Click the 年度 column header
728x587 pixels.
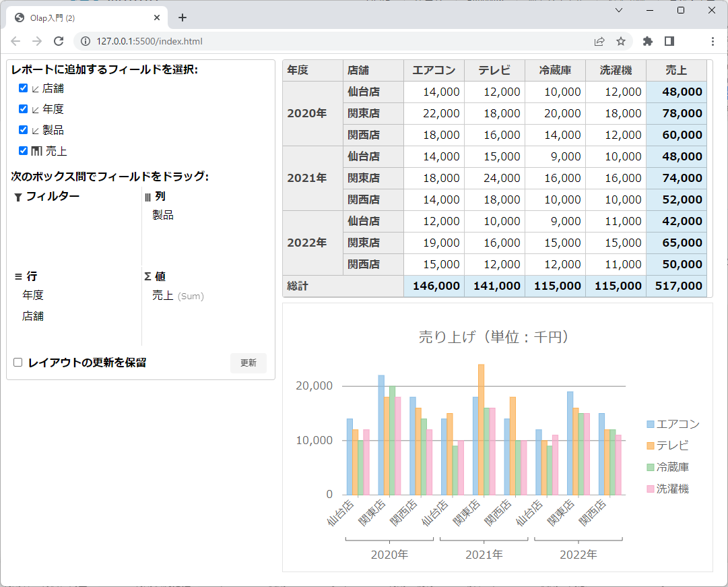312,70
